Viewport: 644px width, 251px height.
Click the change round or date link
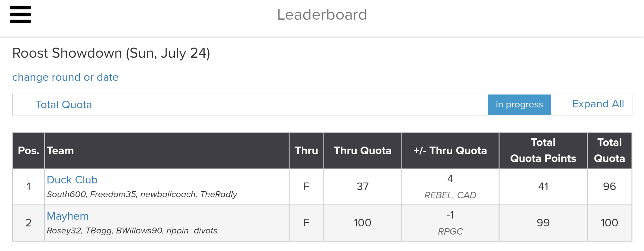[x=65, y=77]
